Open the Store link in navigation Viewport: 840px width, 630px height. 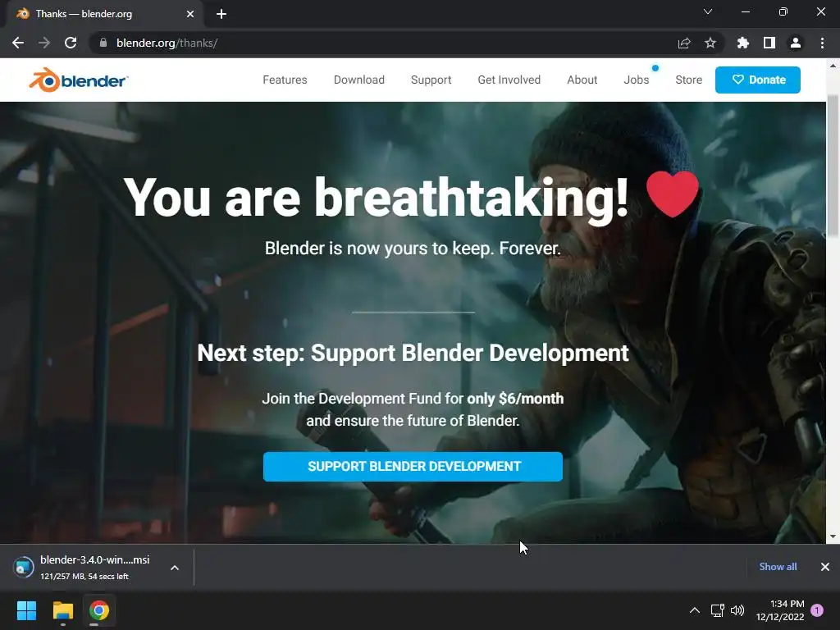pyautogui.click(x=688, y=80)
